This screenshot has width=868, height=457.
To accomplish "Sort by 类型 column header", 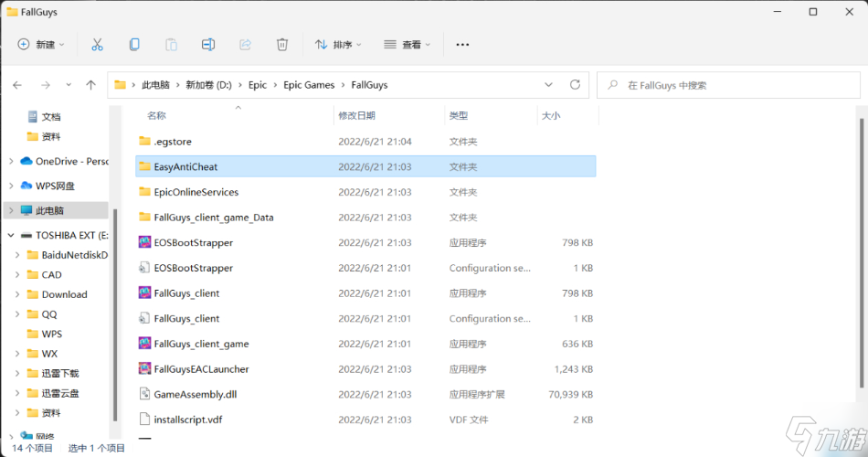I will tap(459, 115).
